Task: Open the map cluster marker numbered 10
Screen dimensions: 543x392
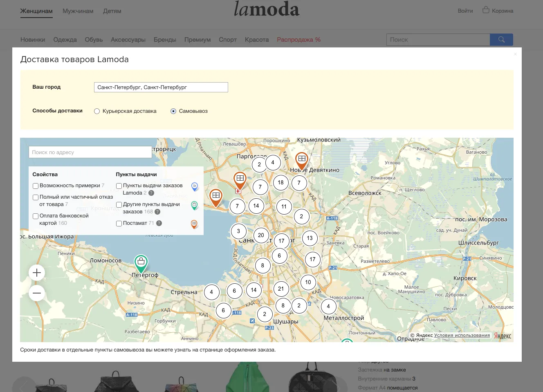Action: (308, 282)
